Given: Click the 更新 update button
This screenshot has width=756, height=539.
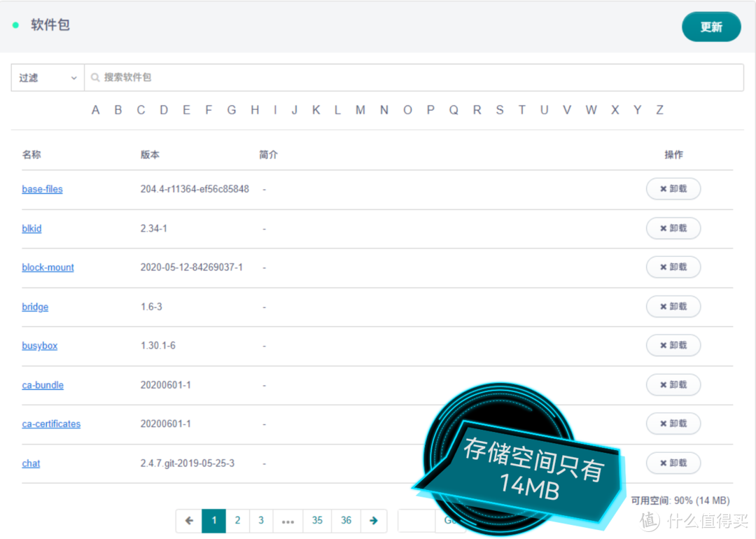Looking at the screenshot, I should pyautogui.click(x=711, y=27).
